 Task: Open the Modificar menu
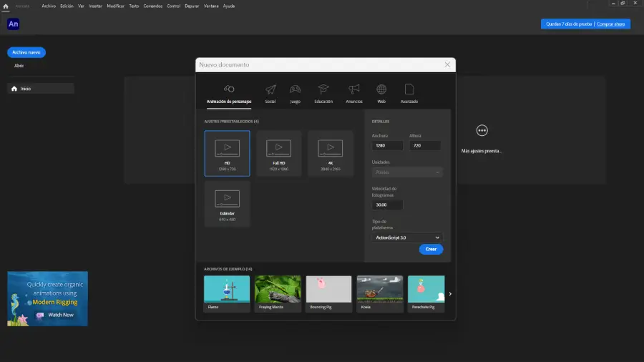pos(115,6)
